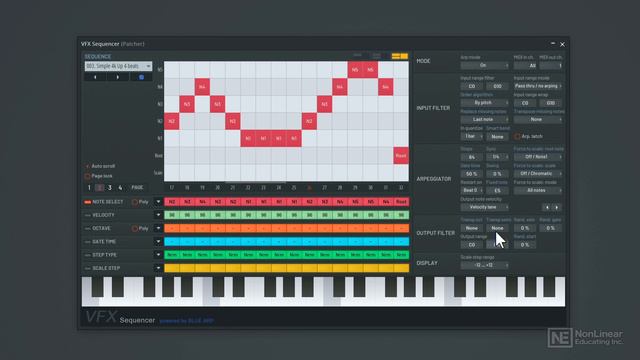The height and width of the screenshot is (360, 640).
Task: Click the MIDI out channel field
Action: pyautogui.click(x=551, y=65)
